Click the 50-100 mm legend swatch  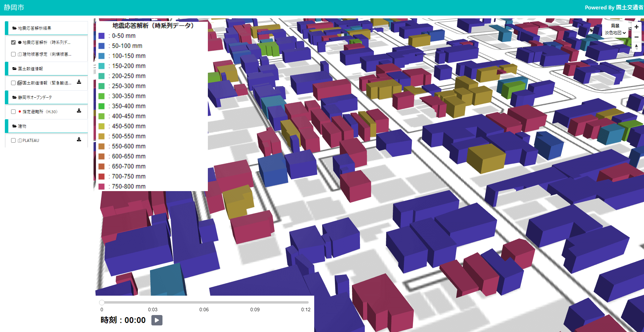[x=102, y=46]
